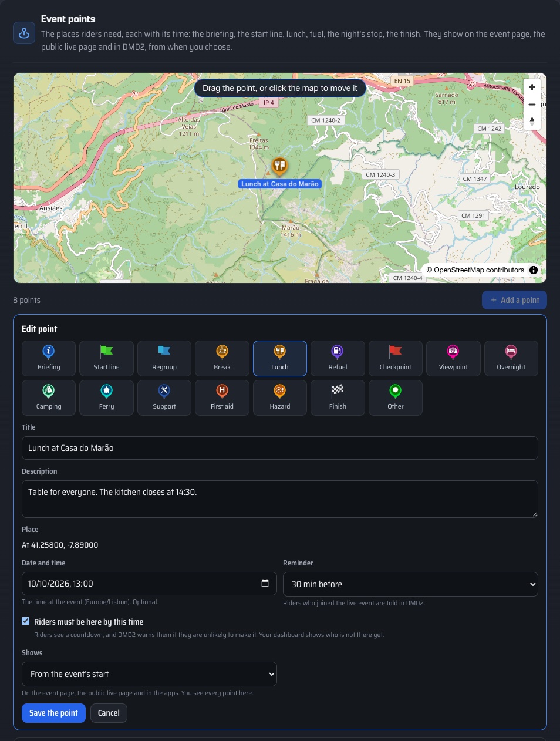Screen dimensions: 560x741
Task: Pick the Refuel point type
Action: tap(338, 358)
